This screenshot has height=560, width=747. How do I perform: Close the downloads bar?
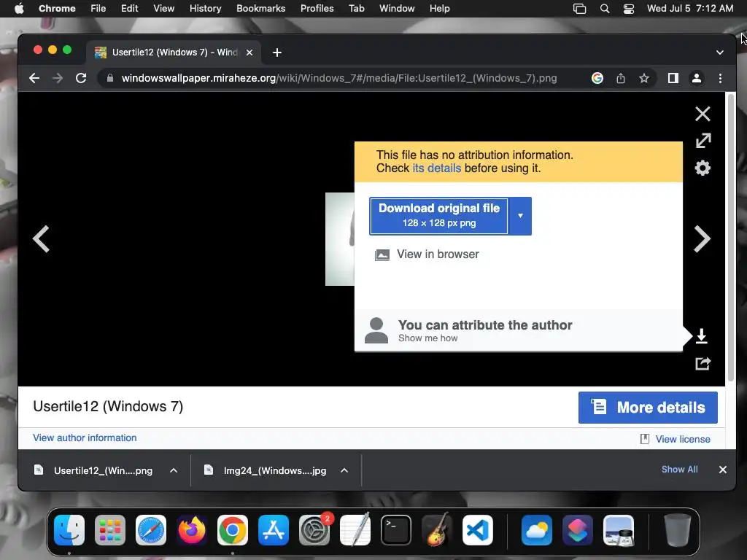click(722, 470)
